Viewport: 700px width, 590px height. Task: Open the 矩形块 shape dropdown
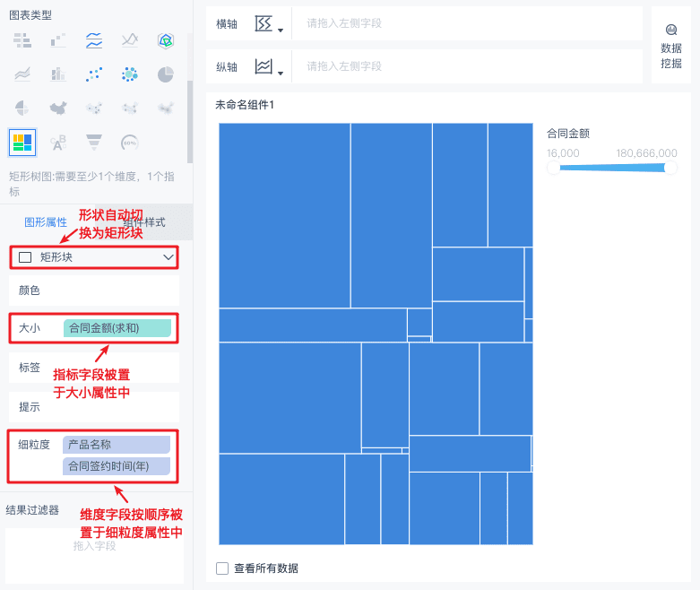94,257
